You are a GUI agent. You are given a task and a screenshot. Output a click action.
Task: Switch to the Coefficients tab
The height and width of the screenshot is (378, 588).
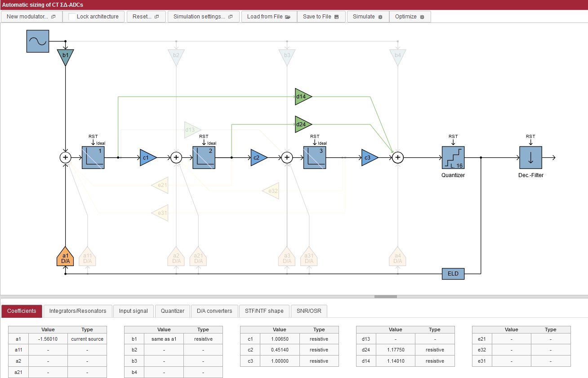click(22, 311)
